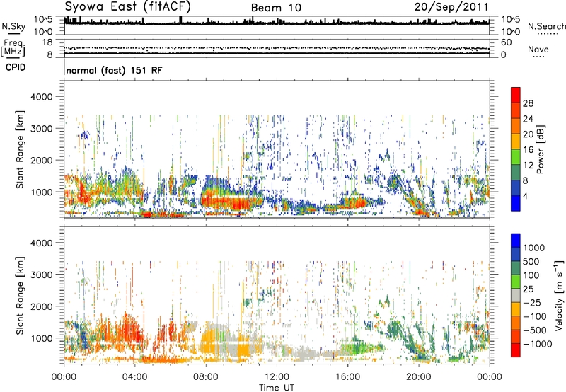Pick the gray -25 to 25 Velocity segment
The height and width of the screenshot is (392, 566).
516,296
